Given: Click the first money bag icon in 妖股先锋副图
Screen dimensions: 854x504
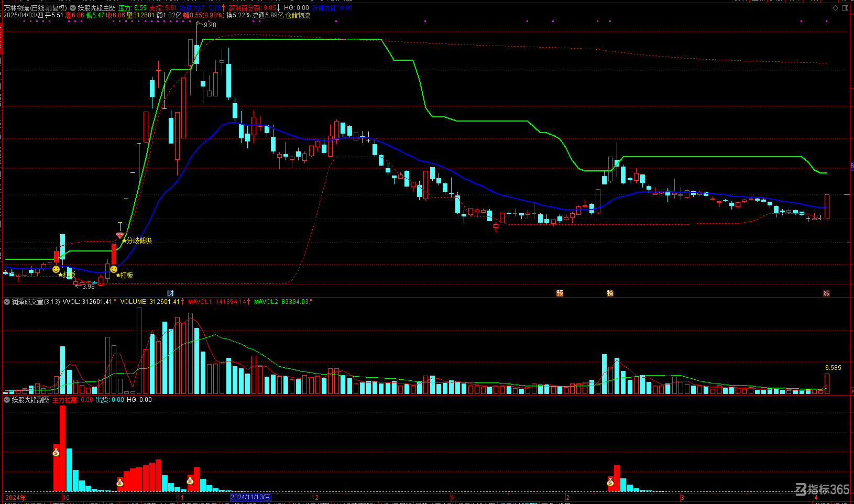Looking at the screenshot, I should point(56,452).
